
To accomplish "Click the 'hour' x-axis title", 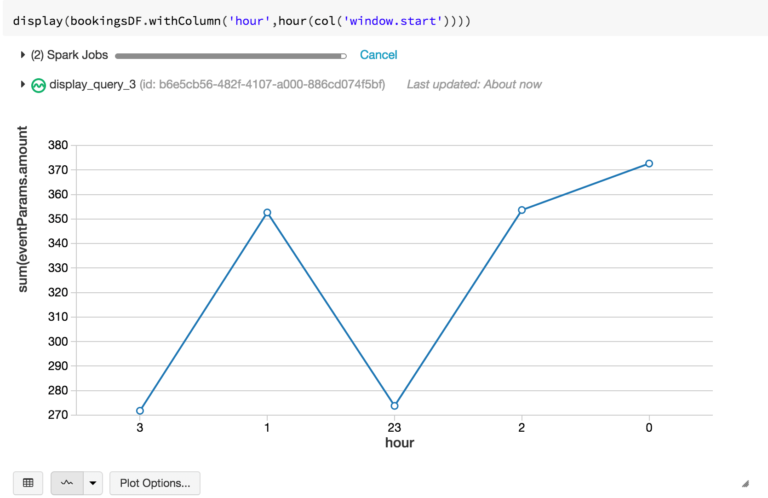I will [x=400, y=443].
